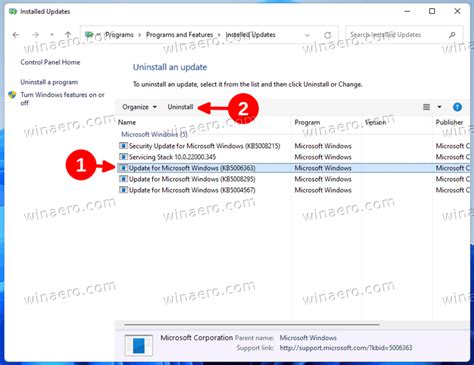Screen dimensions: 474x365
Task: Open the Organize menu
Action: pos(139,107)
